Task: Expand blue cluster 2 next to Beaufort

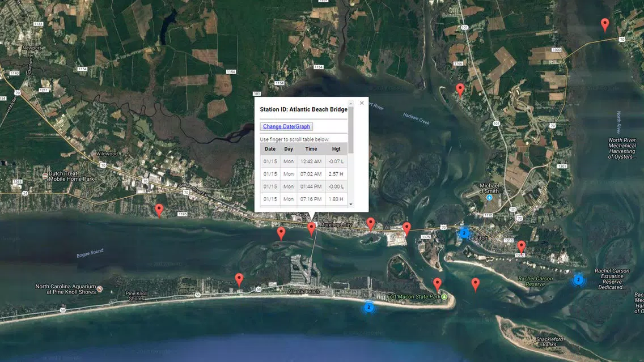Action: pyautogui.click(x=464, y=233)
